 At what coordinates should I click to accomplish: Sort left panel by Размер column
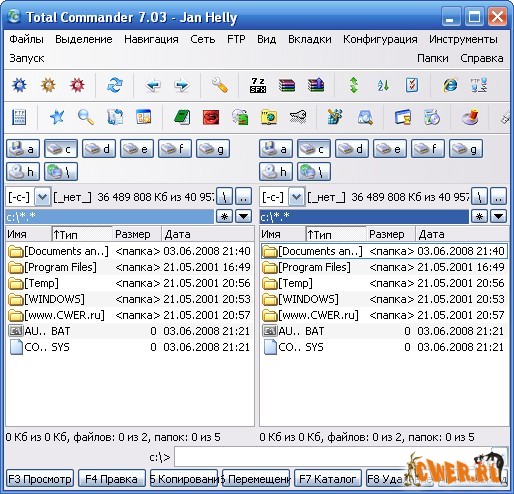tap(137, 234)
